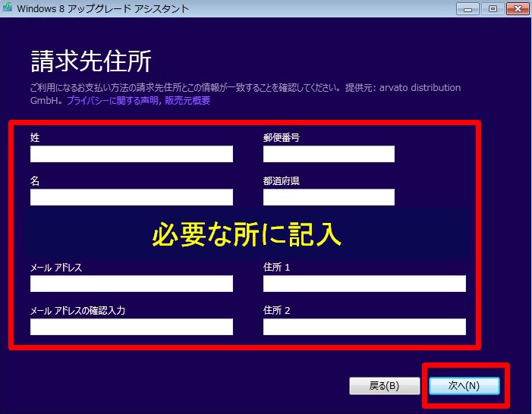Click the 次へ(N) button

click(x=464, y=386)
